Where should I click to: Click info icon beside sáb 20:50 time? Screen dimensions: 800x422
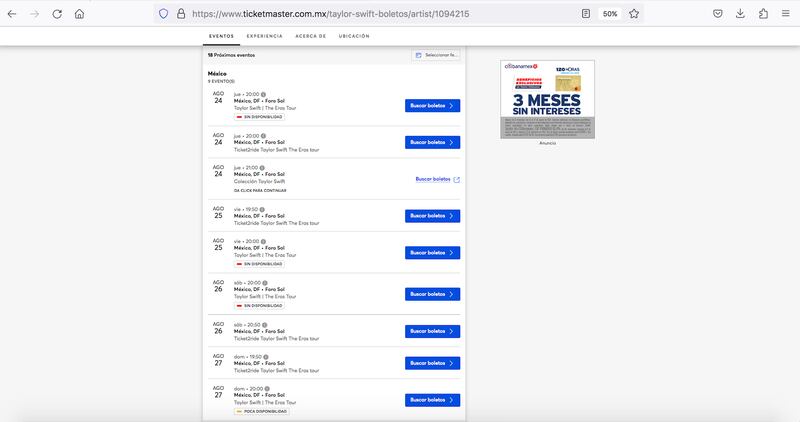coord(264,325)
